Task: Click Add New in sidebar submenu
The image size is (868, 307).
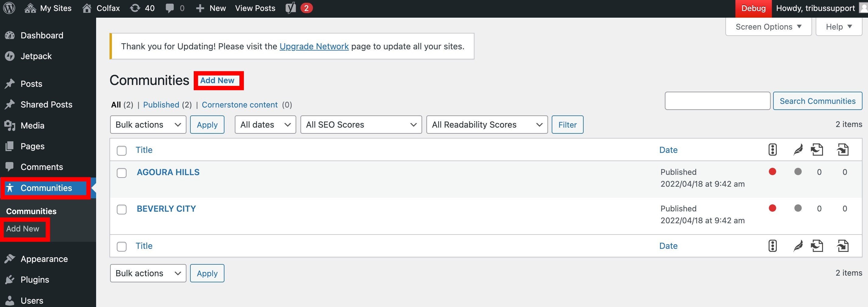Action: (23, 229)
